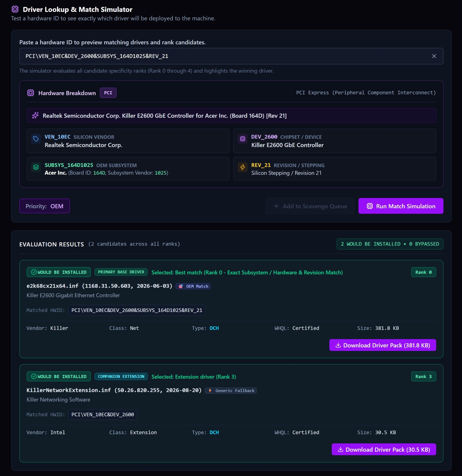Click the KillerNetworkExtension.inf driver filename
The width and height of the screenshot is (462, 476).
tap(69, 390)
